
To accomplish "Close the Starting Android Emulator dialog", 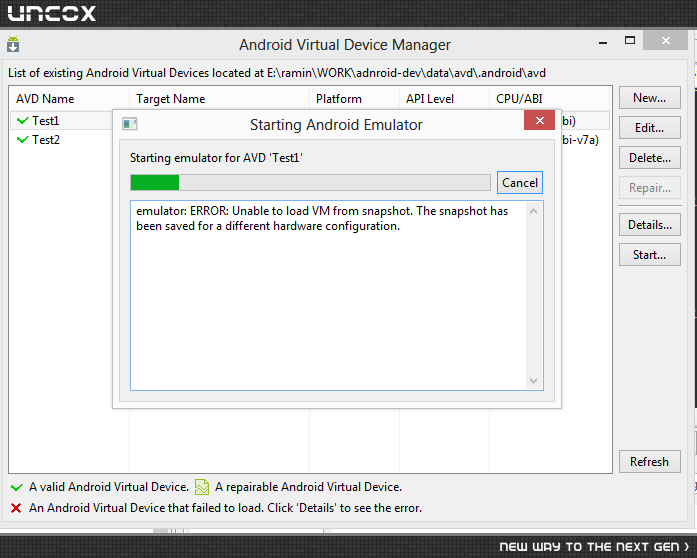I will 539,120.
